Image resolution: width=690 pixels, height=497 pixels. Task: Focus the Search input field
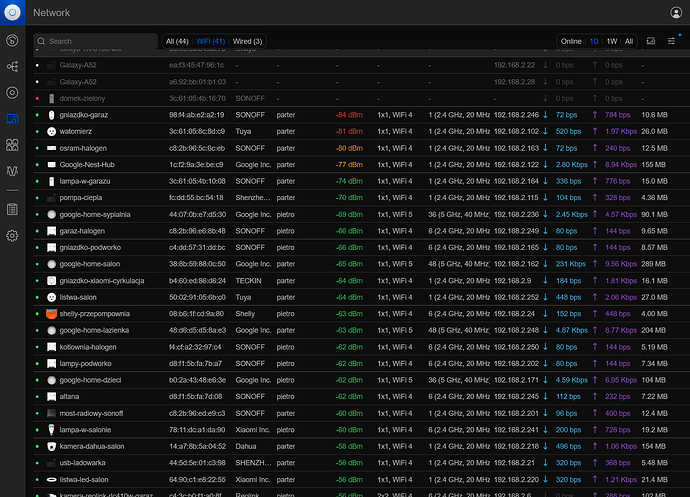pos(95,41)
